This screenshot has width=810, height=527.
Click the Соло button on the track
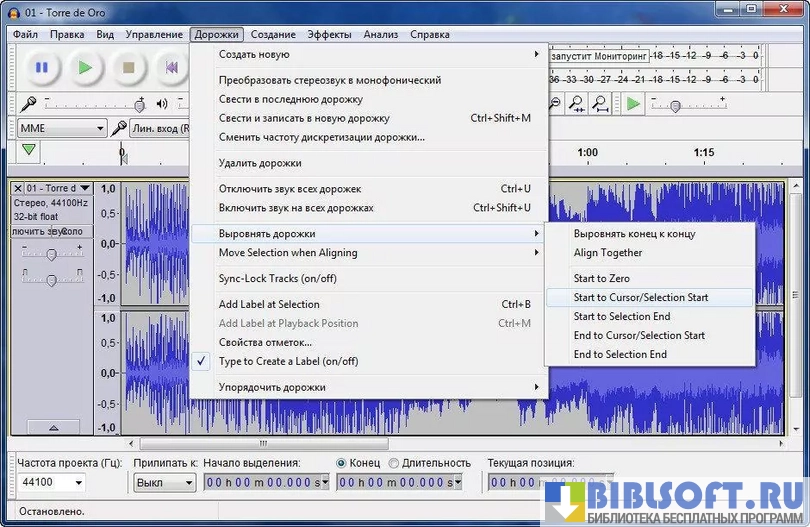pyautogui.click(x=71, y=231)
